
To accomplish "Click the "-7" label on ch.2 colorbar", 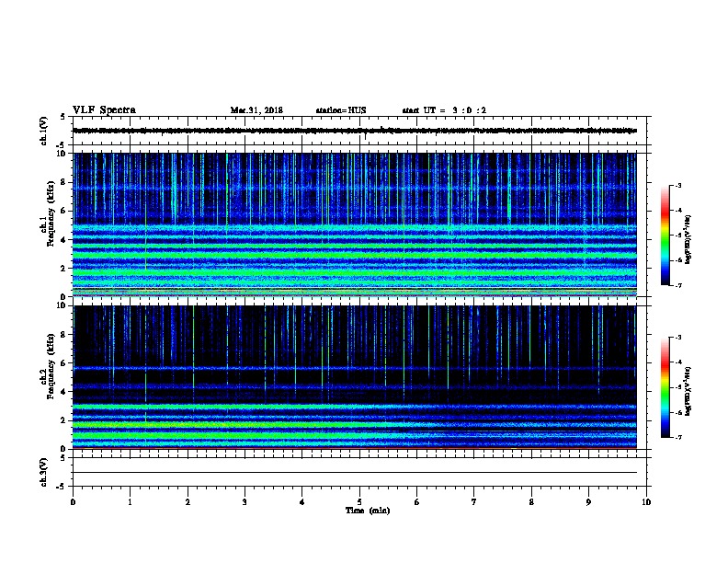I will point(677,438).
